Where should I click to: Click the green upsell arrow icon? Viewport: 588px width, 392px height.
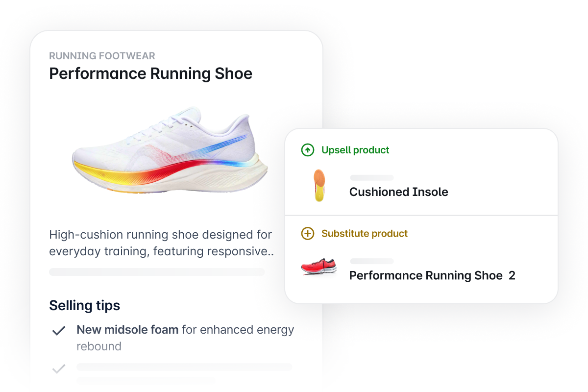(x=307, y=150)
